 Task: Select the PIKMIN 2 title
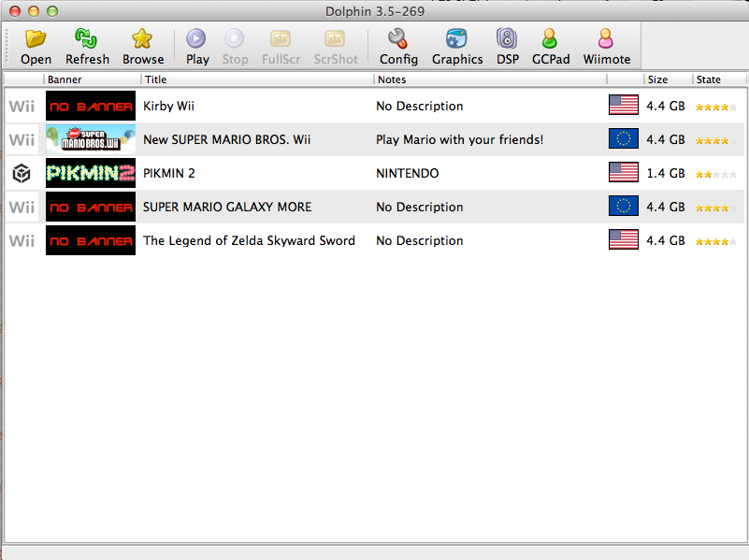[169, 173]
